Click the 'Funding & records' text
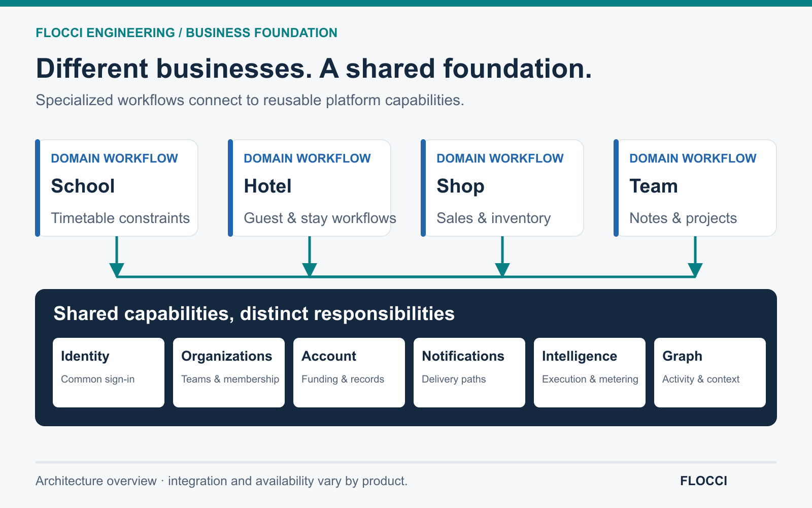The width and height of the screenshot is (812, 508). [343, 379]
